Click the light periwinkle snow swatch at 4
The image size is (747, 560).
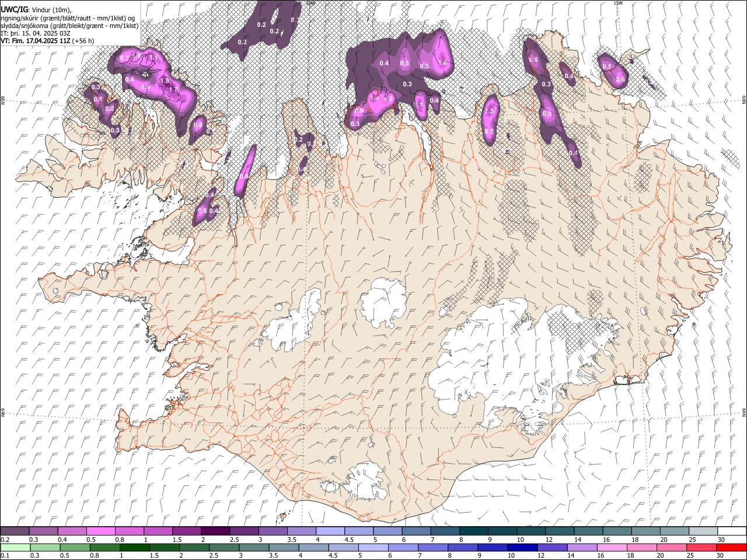pos(330,531)
